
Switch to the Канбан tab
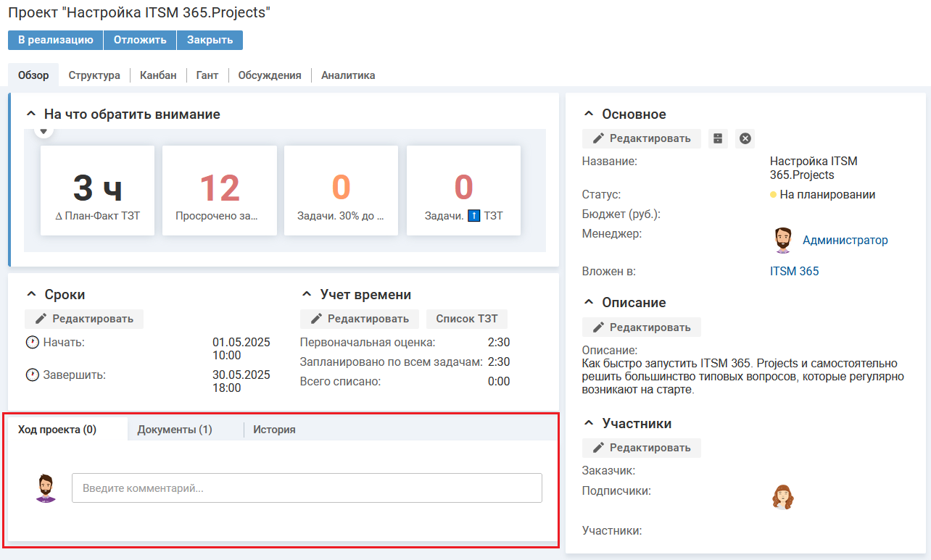click(x=158, y=75)
